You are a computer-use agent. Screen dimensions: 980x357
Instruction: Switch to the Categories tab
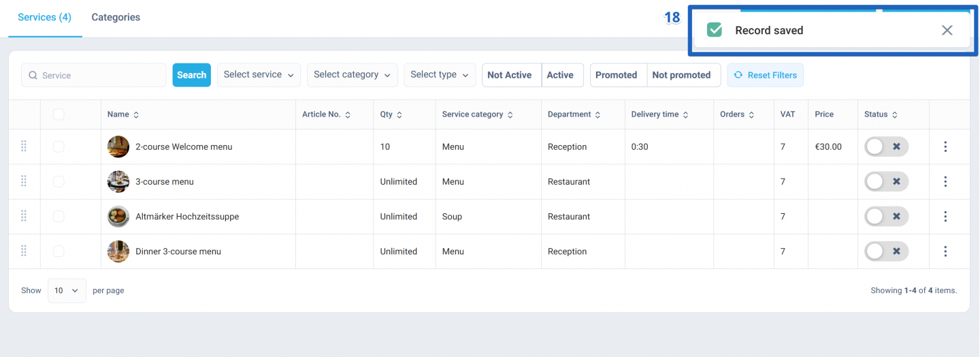pos(116,18)
